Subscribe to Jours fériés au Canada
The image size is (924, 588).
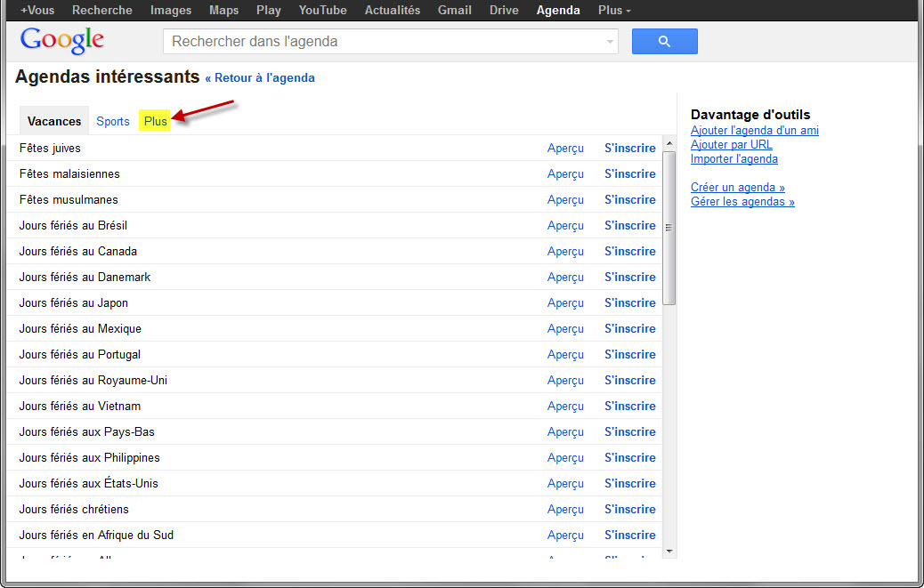tap(630, 252)
